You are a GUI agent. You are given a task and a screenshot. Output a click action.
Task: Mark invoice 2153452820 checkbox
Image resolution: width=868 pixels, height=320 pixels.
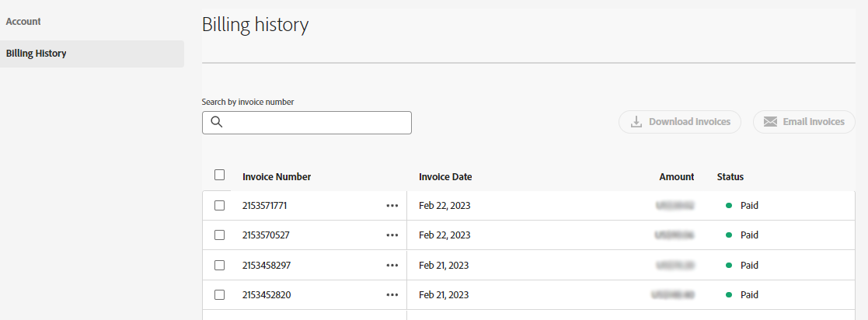(220, 294)
